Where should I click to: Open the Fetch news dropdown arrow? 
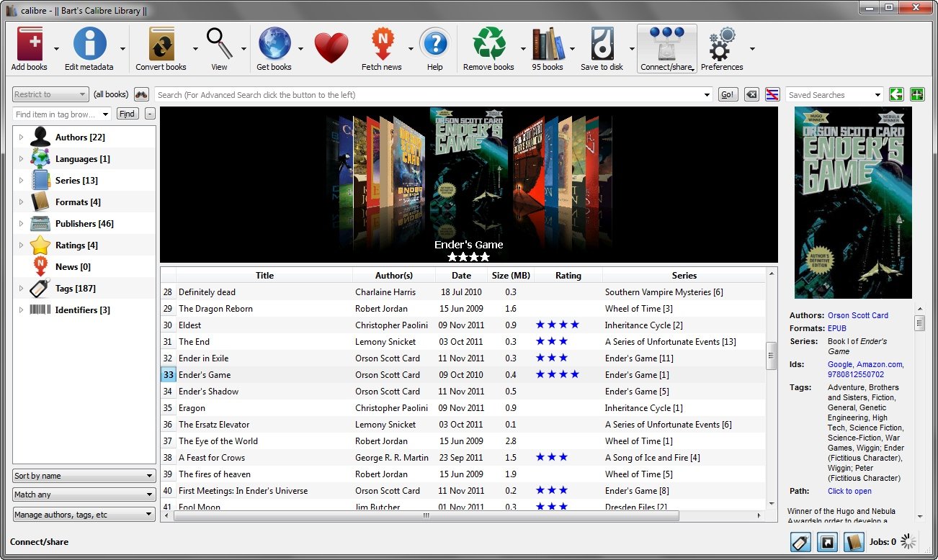pos(411,48)
